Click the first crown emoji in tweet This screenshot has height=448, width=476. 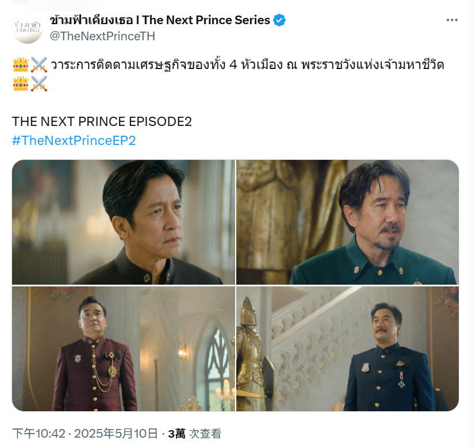tap(21, 64)
